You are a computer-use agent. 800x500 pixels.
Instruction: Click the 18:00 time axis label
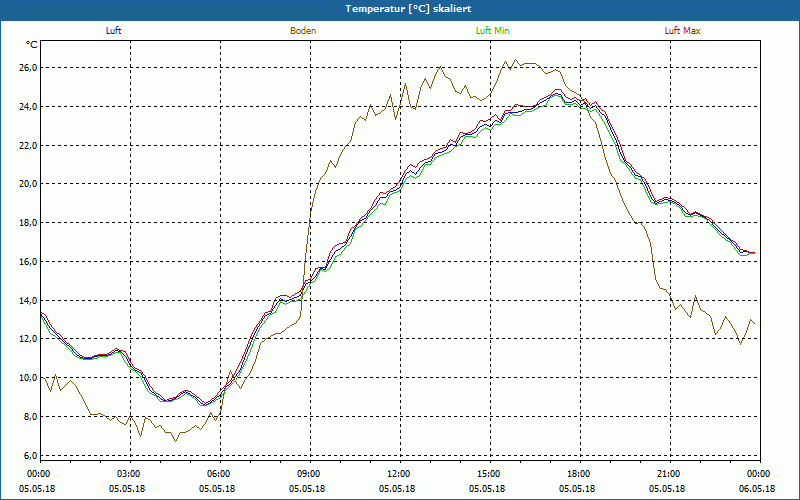click(x=577, y=474)
